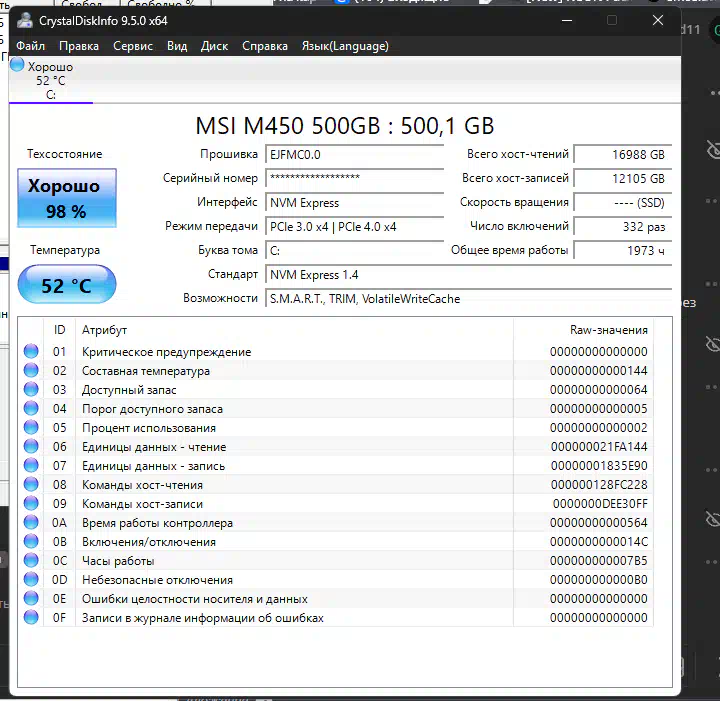720x701 pixels.
Task: Click the Всего хост-чтений value 16988 GB
Action: 623,155
